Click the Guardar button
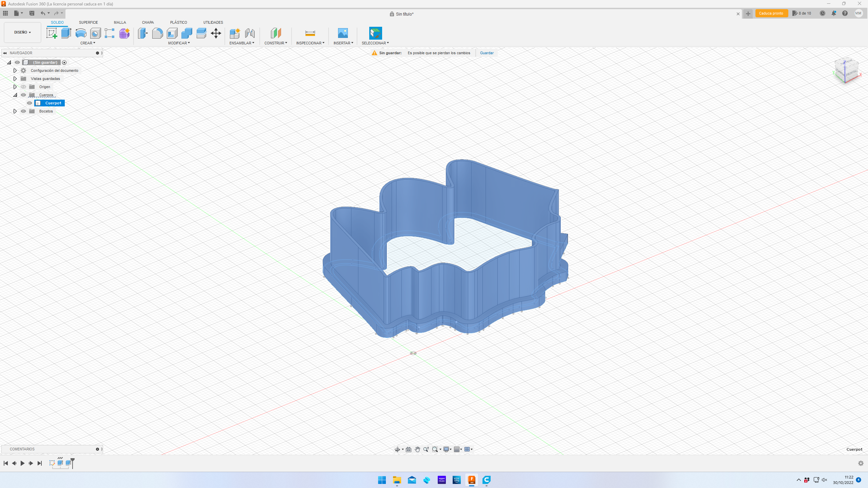This screenshot has width=868, height=488. tap(487, 53)
